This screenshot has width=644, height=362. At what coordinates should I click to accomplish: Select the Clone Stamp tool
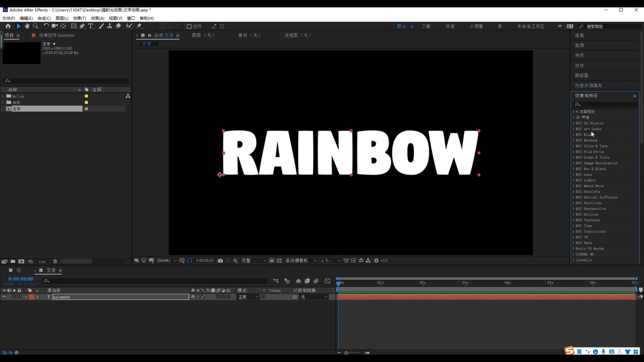(110, 26)
